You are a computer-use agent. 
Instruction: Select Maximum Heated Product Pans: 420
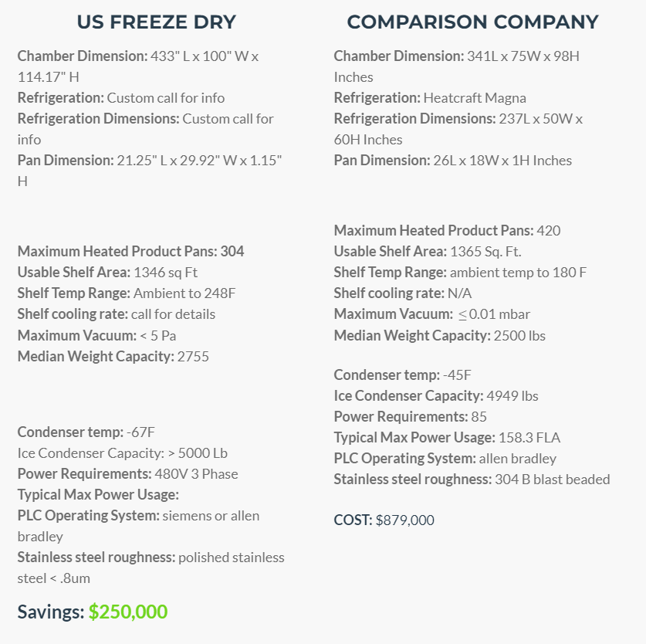447,230
